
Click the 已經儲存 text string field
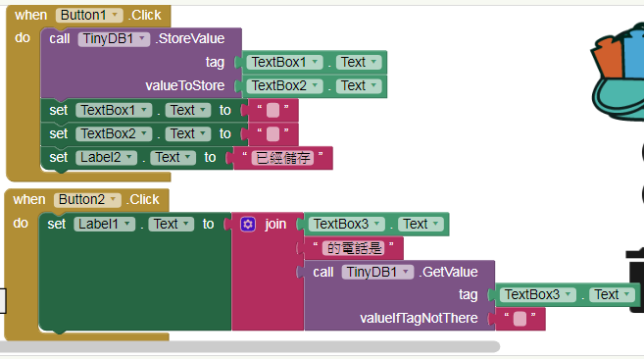[282, 158]
